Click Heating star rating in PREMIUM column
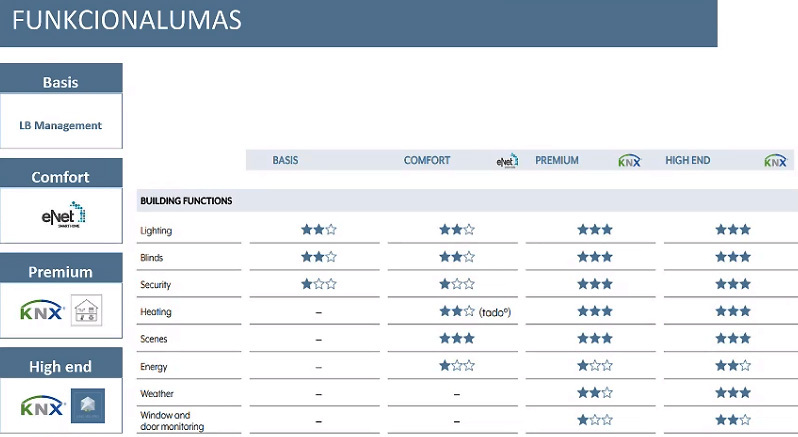This screenshot has width=798, height=437. click(595, 311)
